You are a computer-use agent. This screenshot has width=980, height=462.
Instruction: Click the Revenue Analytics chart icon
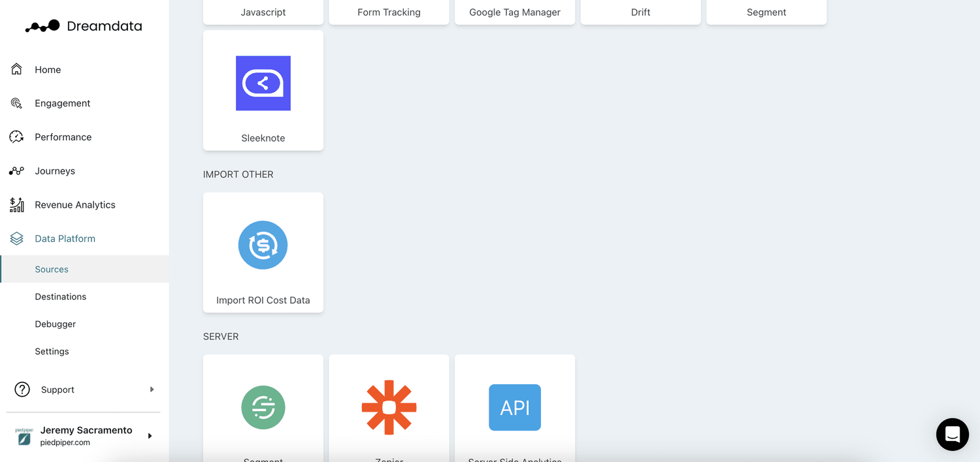coord(17,205)
